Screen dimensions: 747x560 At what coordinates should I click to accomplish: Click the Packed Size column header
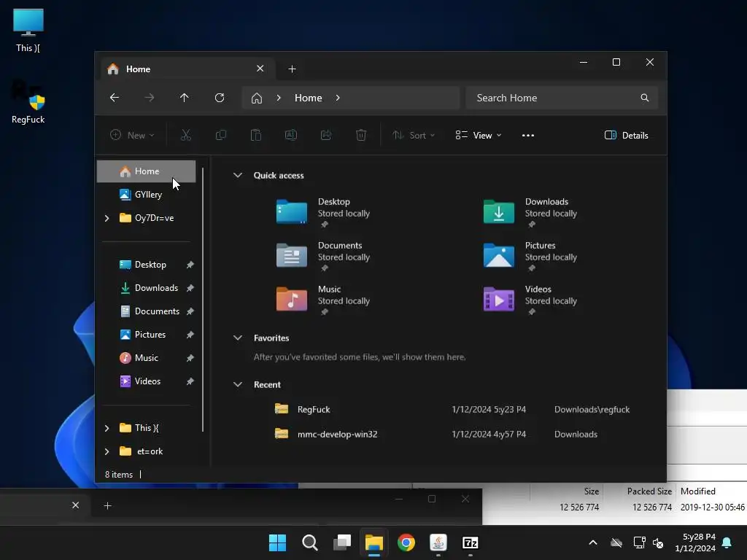click(649, 491)
